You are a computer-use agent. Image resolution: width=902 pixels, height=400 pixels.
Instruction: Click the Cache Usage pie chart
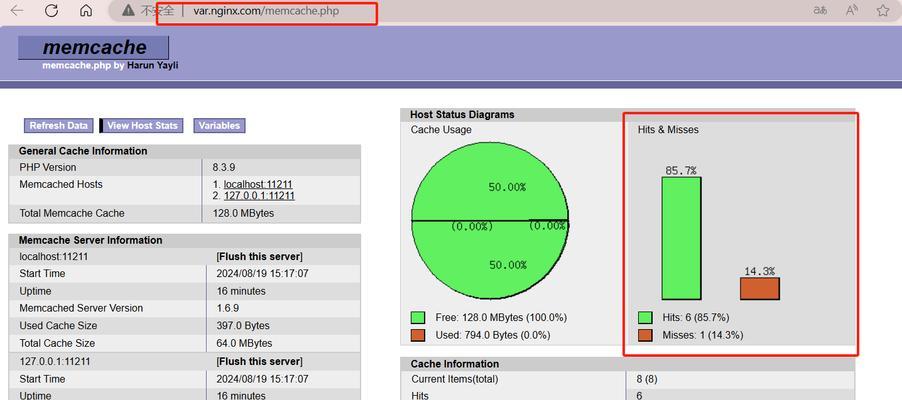(490, 220)
